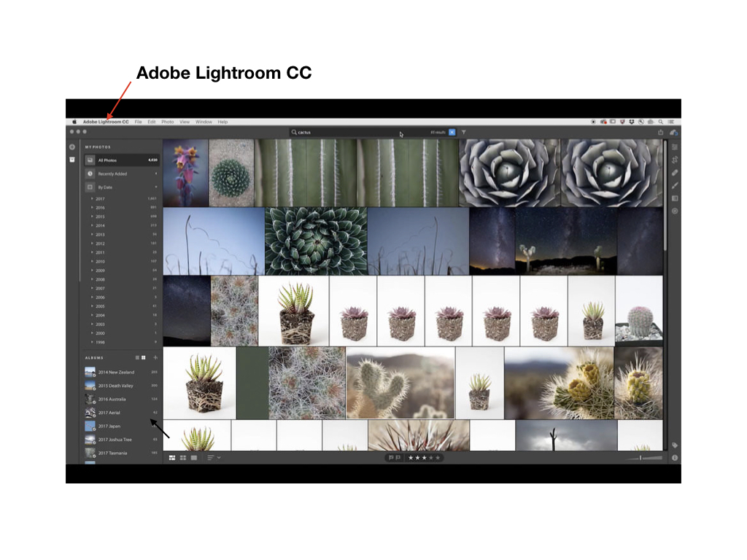Open the Info panel icon
The height and width of the screenshot is (560, 747).
(675, 458)
